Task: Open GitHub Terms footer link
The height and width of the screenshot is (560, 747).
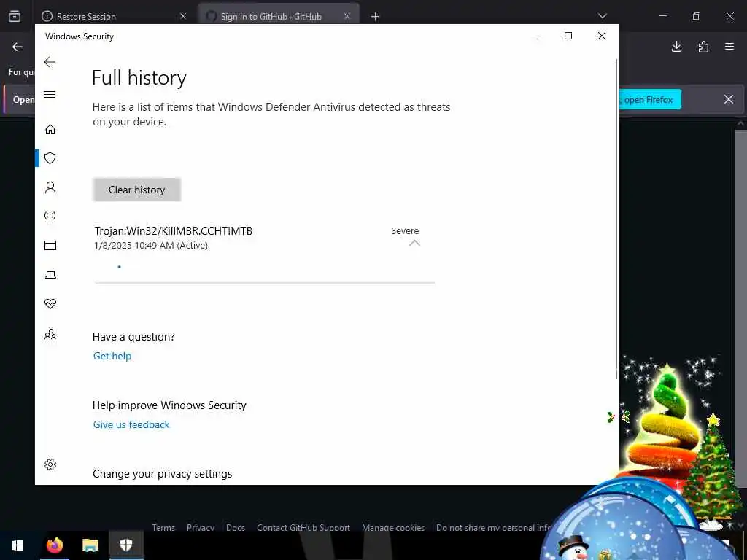Action: pos(163,528)
